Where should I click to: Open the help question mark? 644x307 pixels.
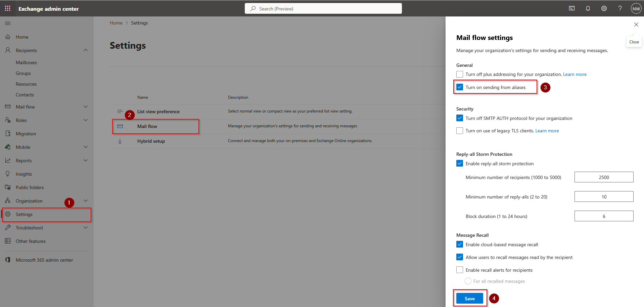pos(620,8)
